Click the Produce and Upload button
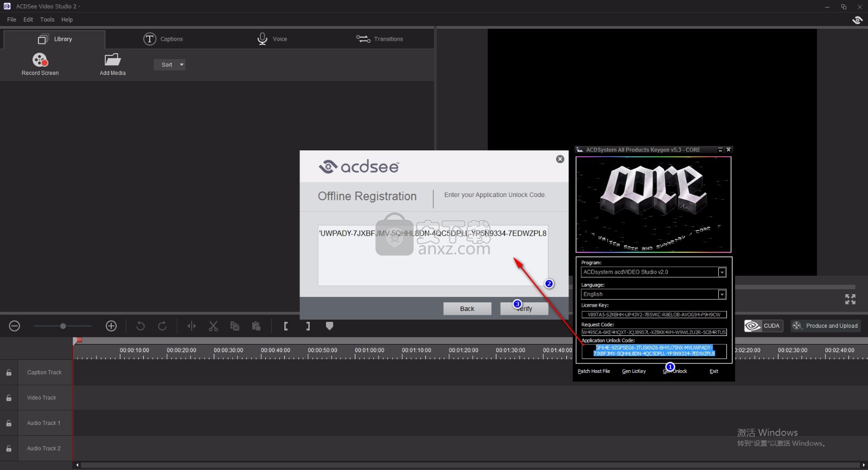 pos(825,326)
